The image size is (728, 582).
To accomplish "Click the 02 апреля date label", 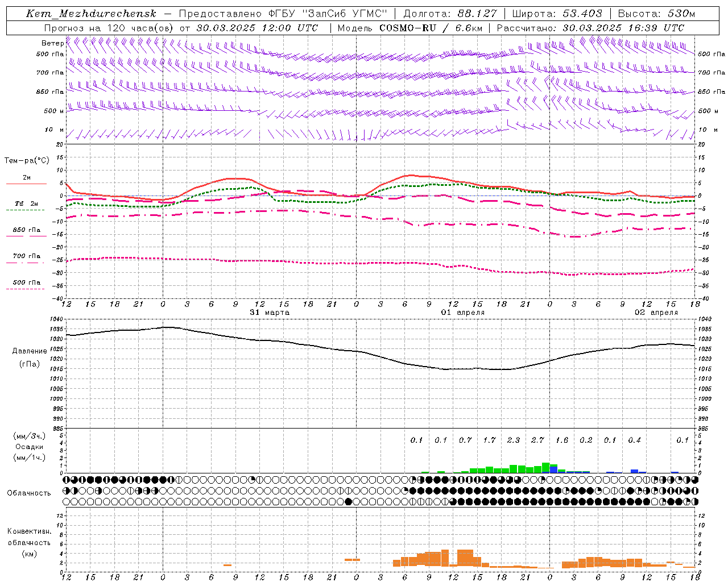I will tap(656, 313).
